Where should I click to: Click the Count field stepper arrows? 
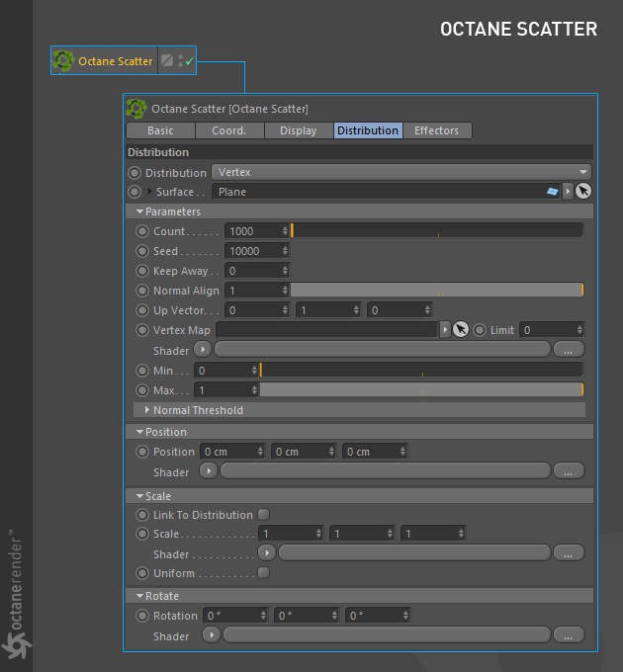[285, 231]
